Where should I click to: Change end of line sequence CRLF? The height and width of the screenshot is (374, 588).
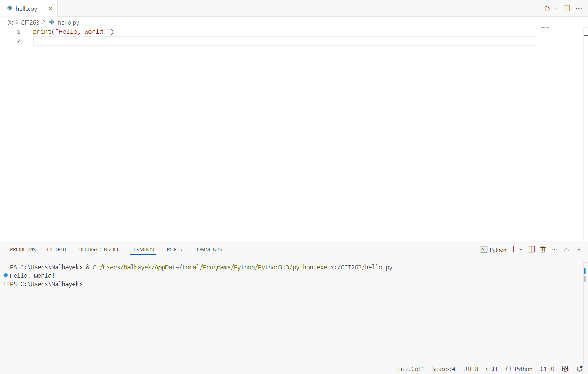pyautogui.click(x=492, y=369)
